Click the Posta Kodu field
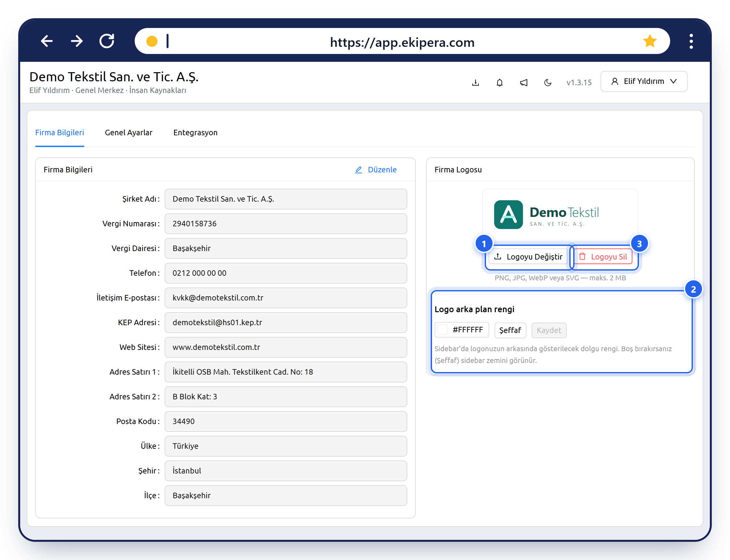The width and height of the screenshot is (730, 560). click(286, 421)
